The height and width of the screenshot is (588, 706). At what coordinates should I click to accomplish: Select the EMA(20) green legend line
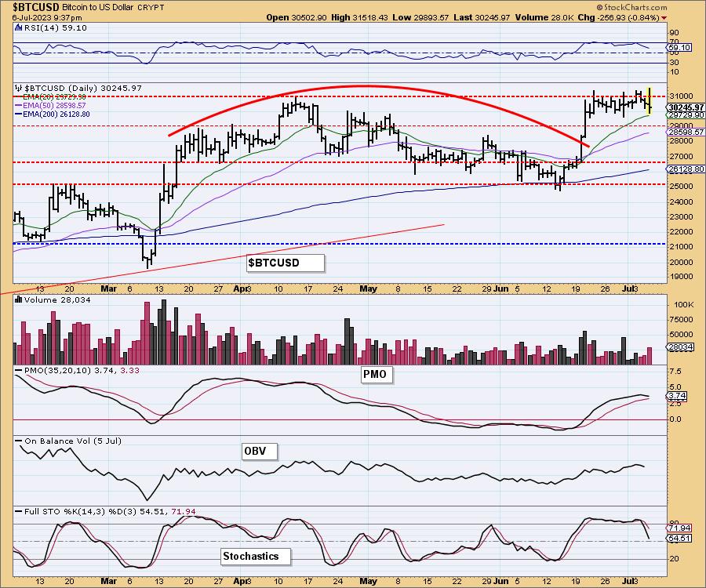pos(19,97)
